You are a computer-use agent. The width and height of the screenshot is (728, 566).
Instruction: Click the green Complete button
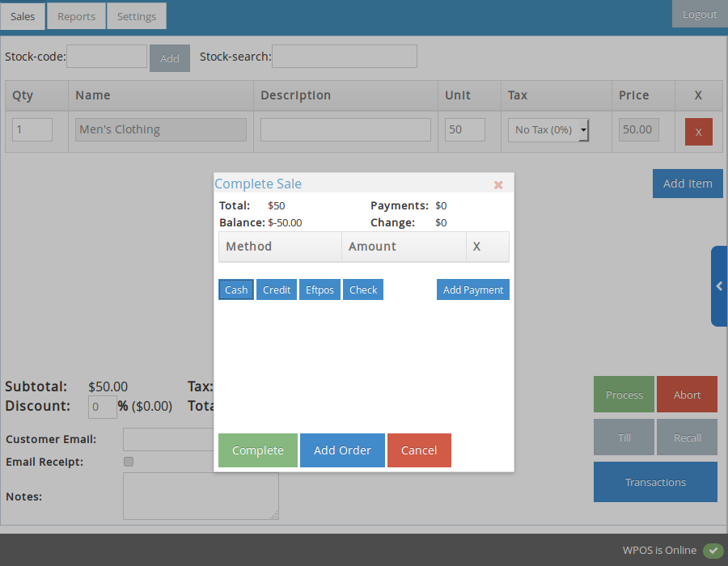point(258,450)
